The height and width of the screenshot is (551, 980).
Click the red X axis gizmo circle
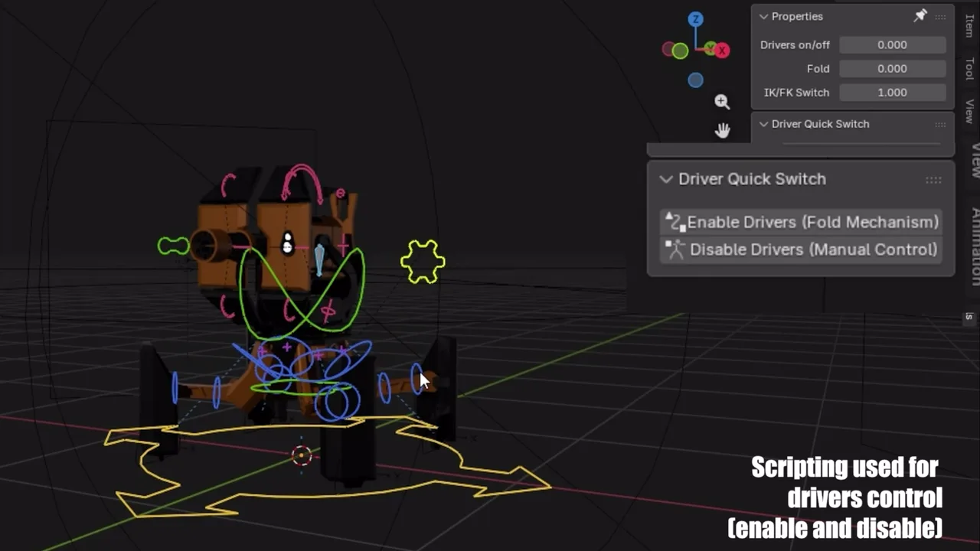coord(722,51)
